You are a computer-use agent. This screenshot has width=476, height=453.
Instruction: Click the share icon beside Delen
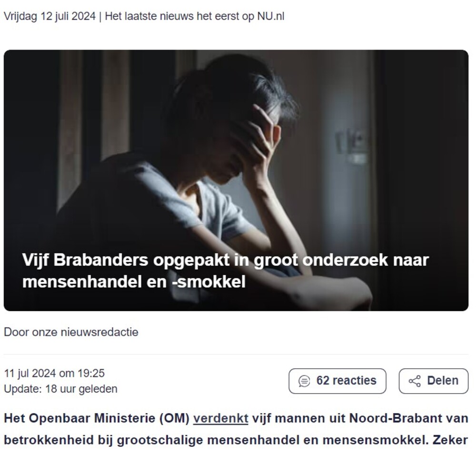click(415, 381)
